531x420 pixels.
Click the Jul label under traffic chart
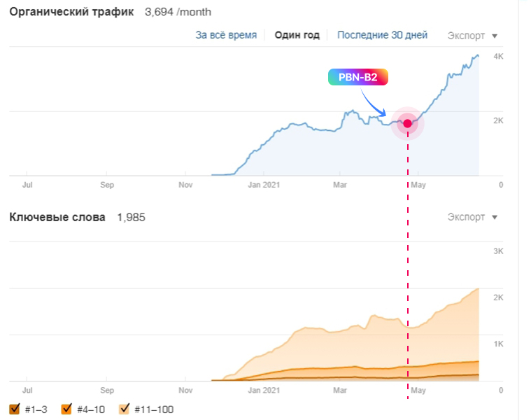28,185
